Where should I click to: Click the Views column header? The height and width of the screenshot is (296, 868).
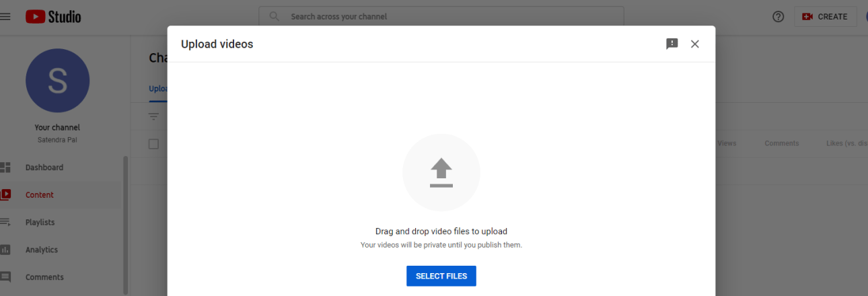point(727,143)
